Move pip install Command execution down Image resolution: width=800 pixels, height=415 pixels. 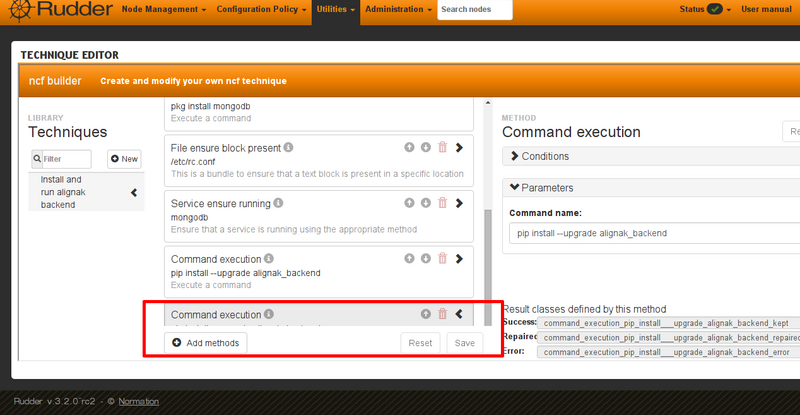click(426, 258)
